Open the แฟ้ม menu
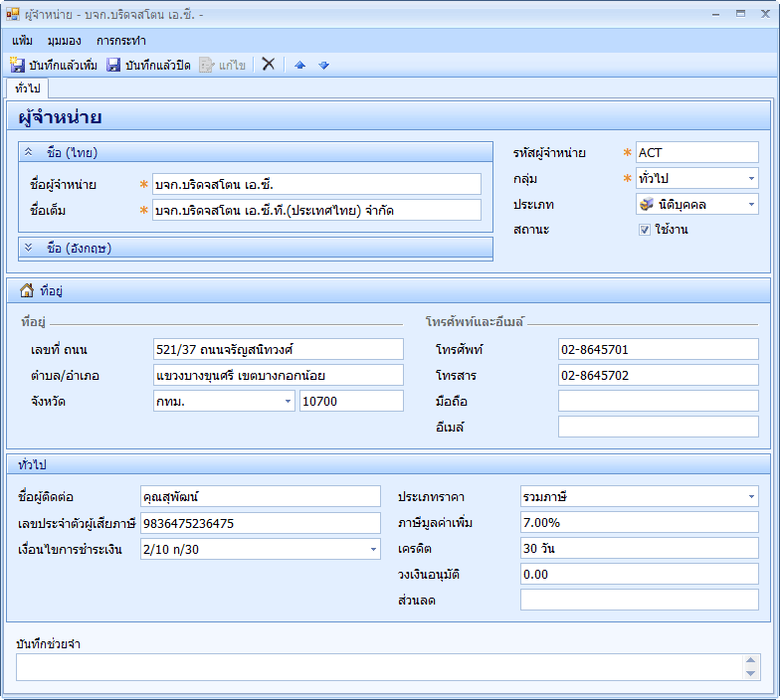 [x=23, y=41]
